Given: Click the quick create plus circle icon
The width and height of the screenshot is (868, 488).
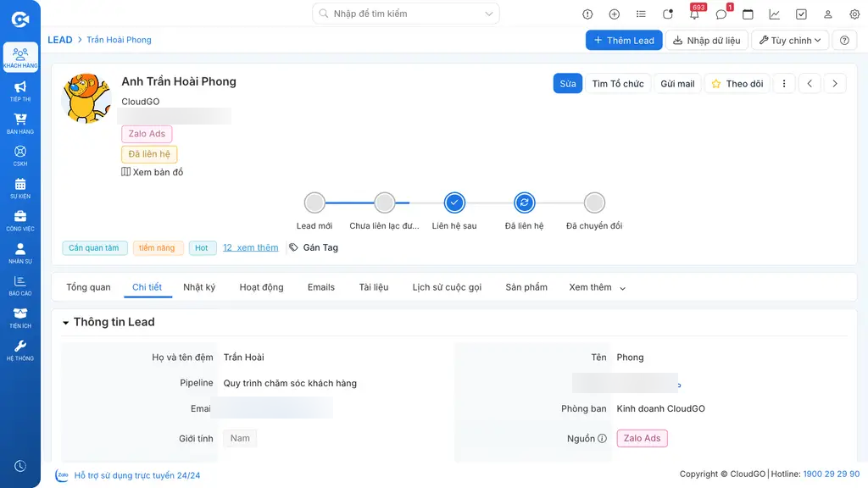Looking at the screenshot, I should (614, 14).
